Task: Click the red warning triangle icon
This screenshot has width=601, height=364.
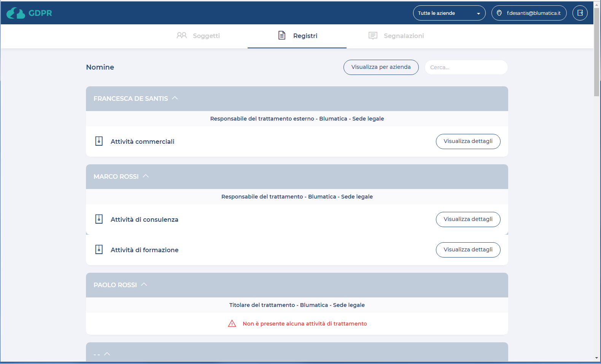Action: tap(232, 324)
